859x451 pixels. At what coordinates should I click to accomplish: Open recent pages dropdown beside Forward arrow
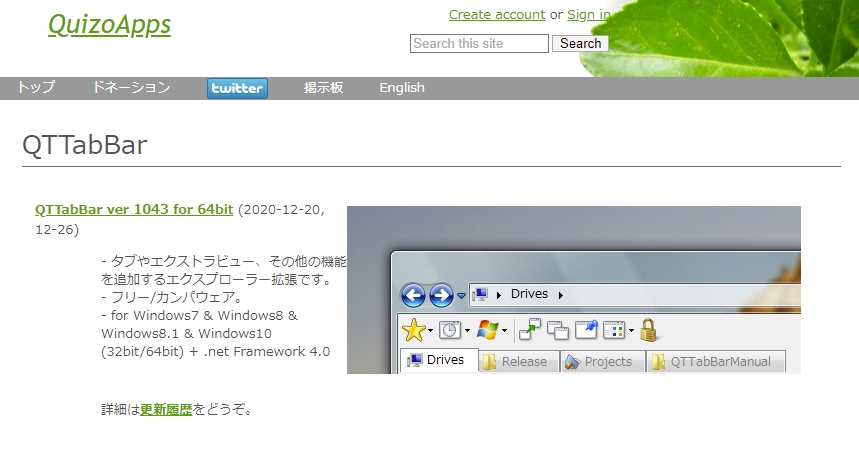461,296
